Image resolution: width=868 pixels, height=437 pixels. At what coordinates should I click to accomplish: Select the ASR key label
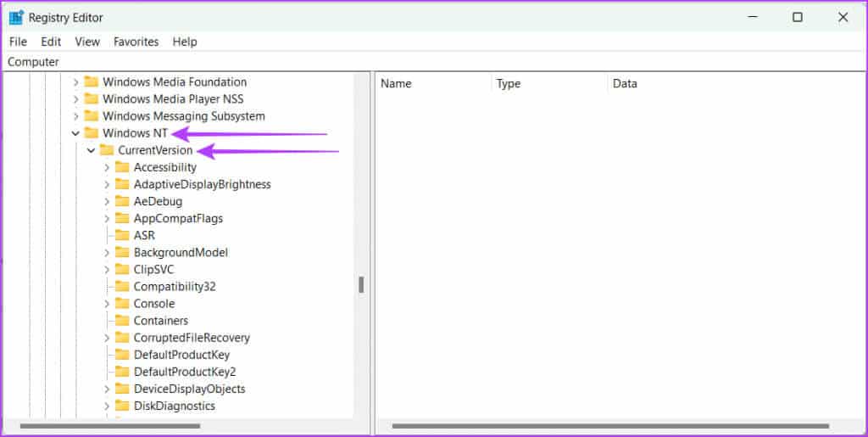[144, 235]
